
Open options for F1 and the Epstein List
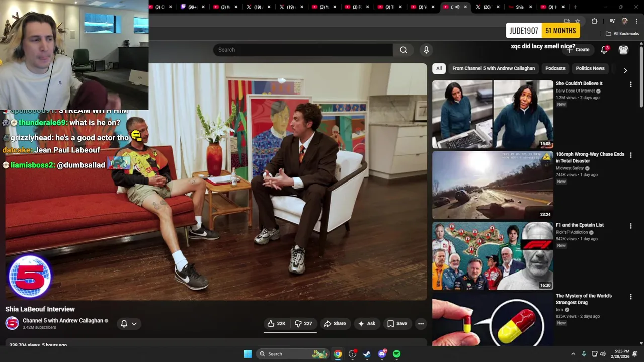630,226
